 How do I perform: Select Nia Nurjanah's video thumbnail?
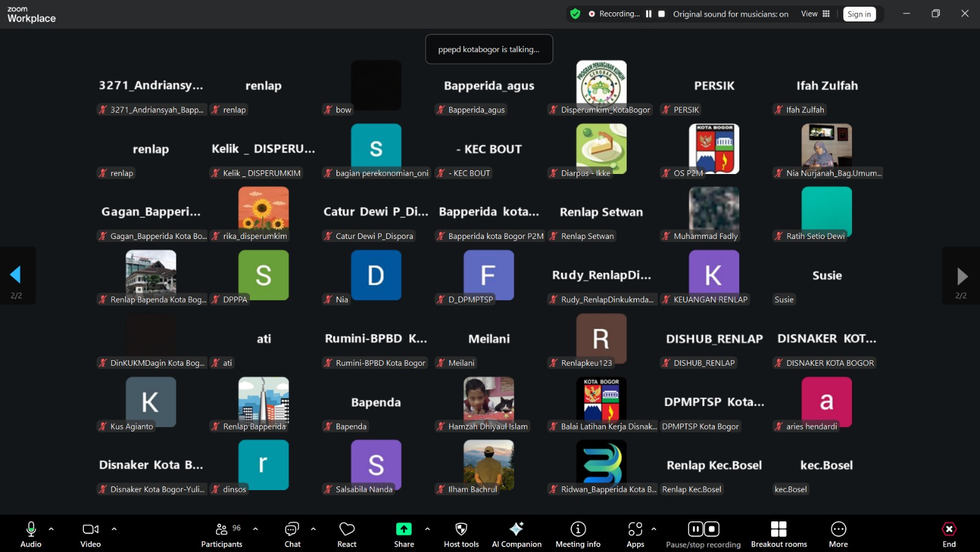click(x=826, y=148)
